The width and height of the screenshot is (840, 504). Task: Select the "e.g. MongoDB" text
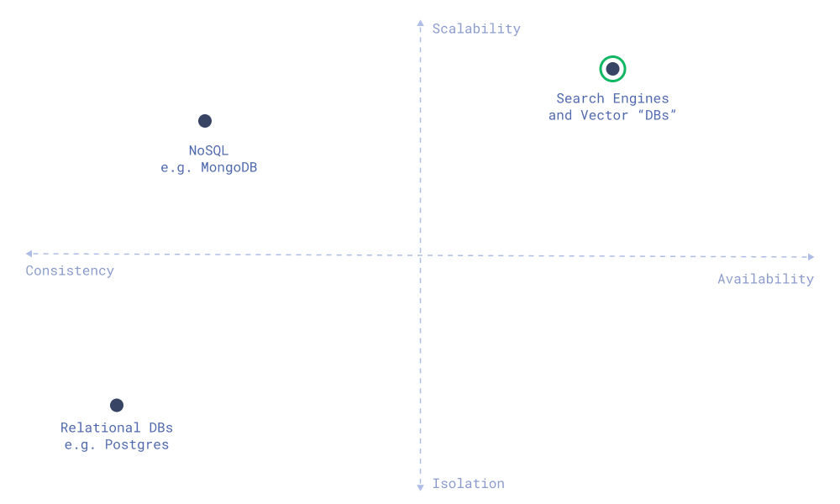coord(208,167)
